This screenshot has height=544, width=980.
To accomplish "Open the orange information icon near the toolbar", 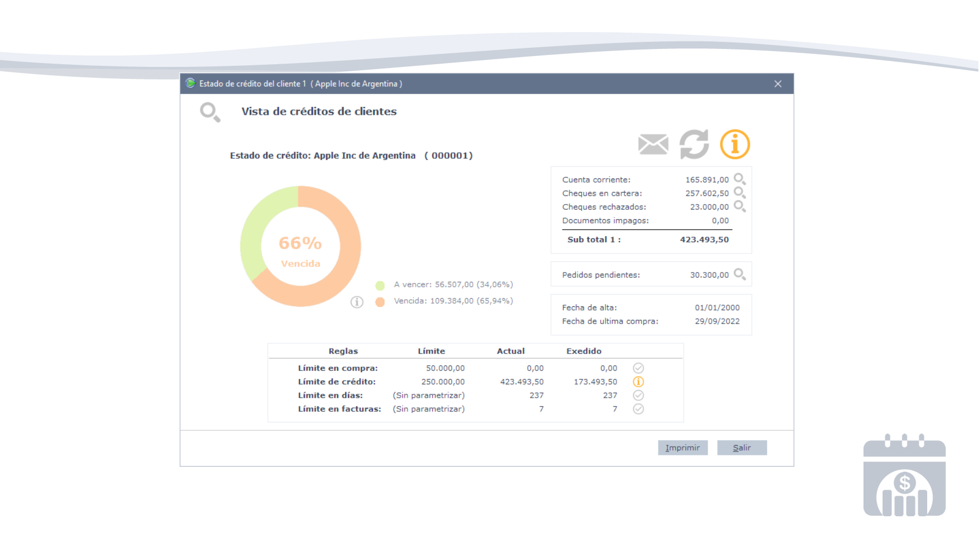I will pyautogui.click(x=734, y=144).
